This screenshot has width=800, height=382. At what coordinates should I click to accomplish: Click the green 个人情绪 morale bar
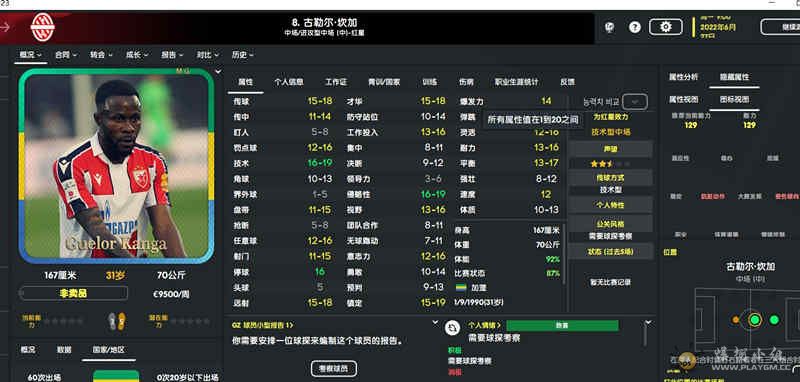click(562, 325)
